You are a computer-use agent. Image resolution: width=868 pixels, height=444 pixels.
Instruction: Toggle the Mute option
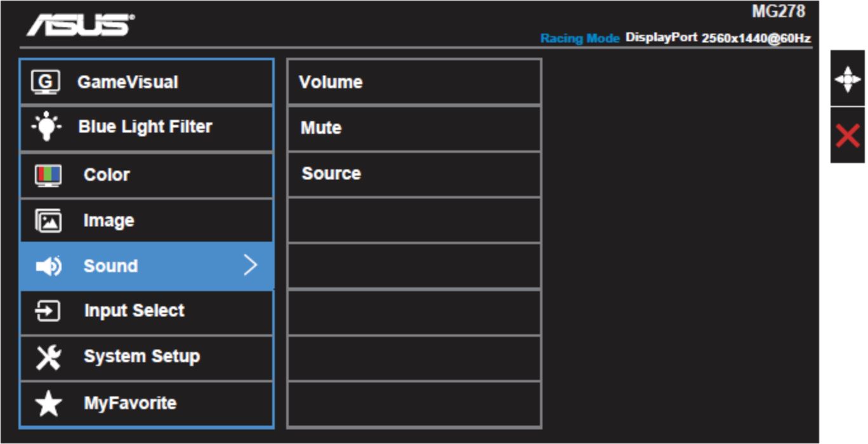(x=414, y=128)
